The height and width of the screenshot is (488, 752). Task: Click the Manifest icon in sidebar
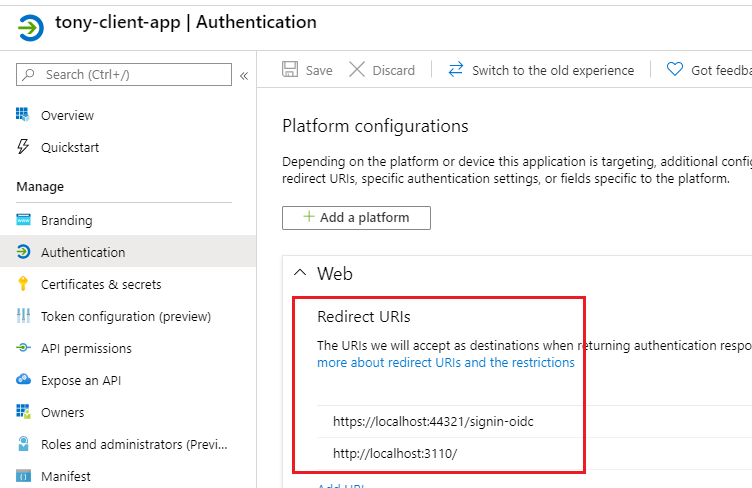(x=23, y=476)
